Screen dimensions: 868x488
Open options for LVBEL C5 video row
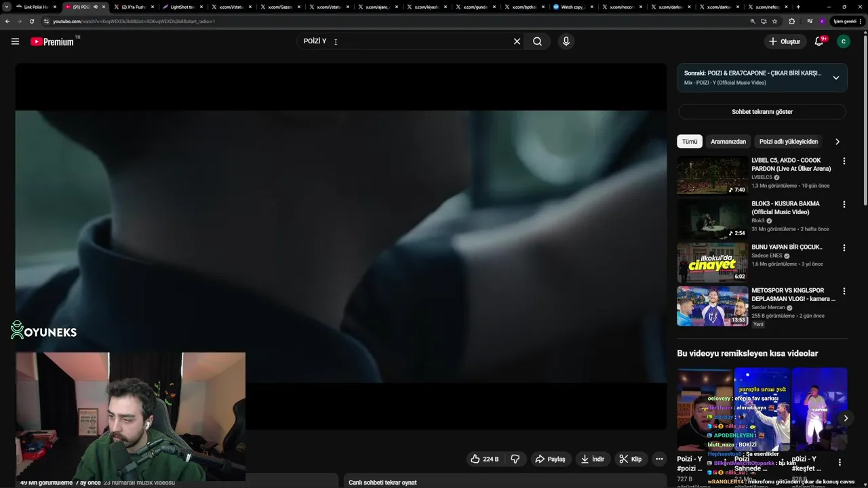click(844, 161)
